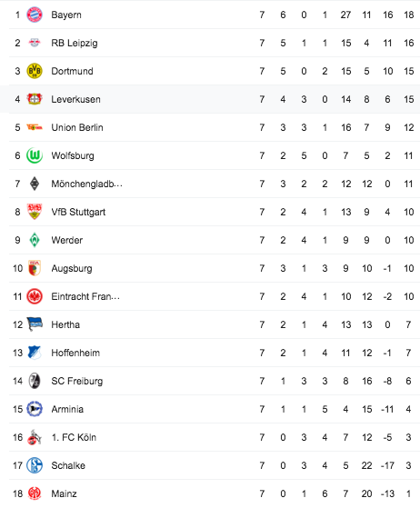Viewport: 420px width, 508px height.
Task: Select the highlighted Leverkusen table row
Action: pos(210,99)
